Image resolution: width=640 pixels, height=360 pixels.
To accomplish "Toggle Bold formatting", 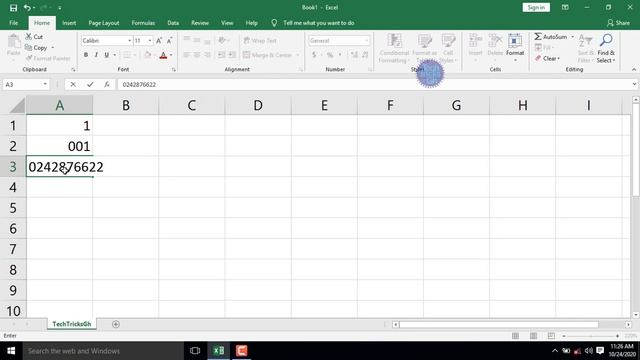I will click(86, 55).
